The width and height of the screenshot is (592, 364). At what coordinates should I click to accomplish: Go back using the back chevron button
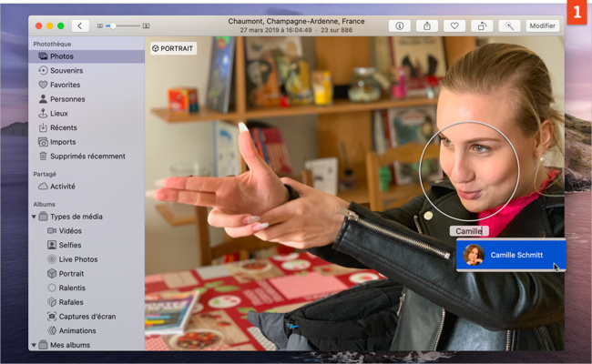click(x=80, y=25)
